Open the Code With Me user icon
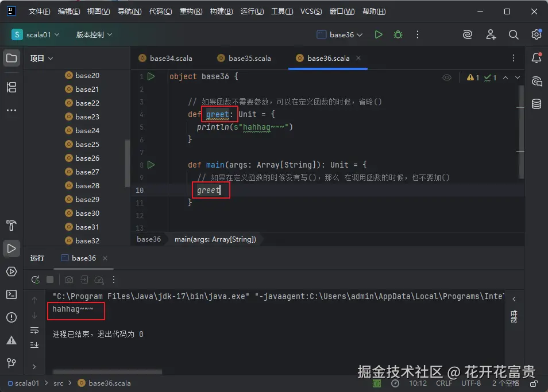 point(491,34)
